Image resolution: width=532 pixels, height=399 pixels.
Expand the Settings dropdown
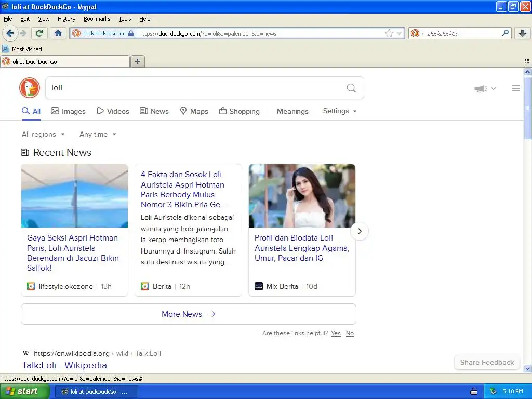point(340,111)
